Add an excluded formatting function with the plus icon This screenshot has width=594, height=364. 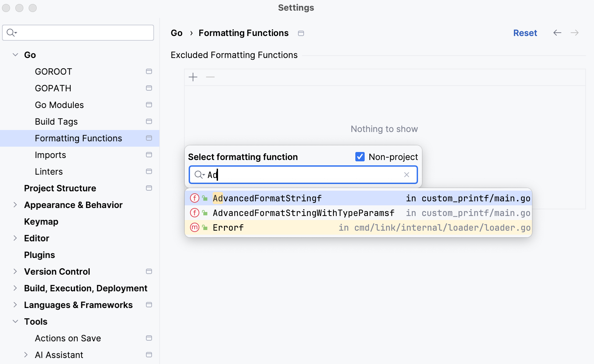pos(193,77)
